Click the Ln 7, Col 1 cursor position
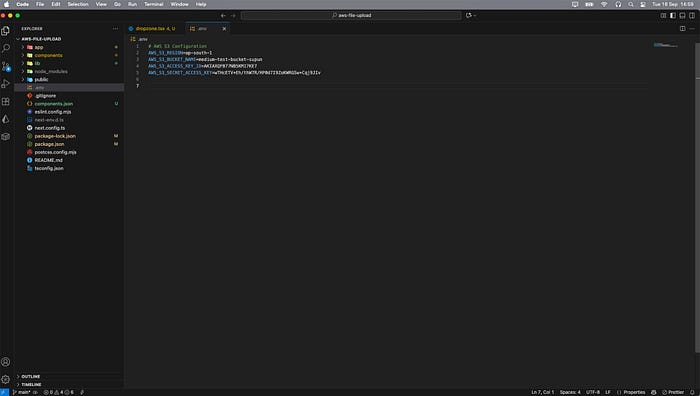The height and width of the screenshot is (396, 700). (x=542, y=392)
